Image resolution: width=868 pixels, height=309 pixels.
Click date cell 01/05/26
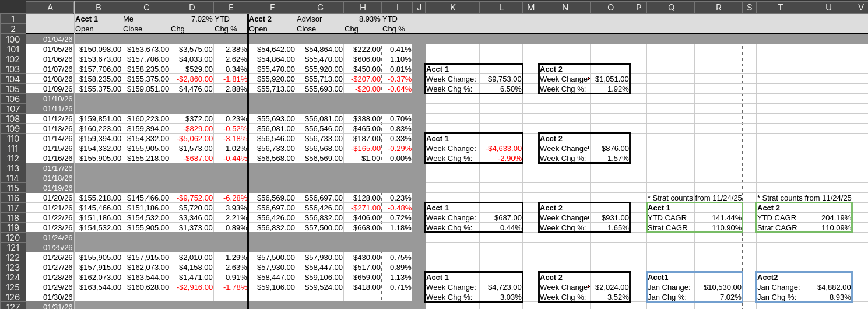[x=50, y=50]
